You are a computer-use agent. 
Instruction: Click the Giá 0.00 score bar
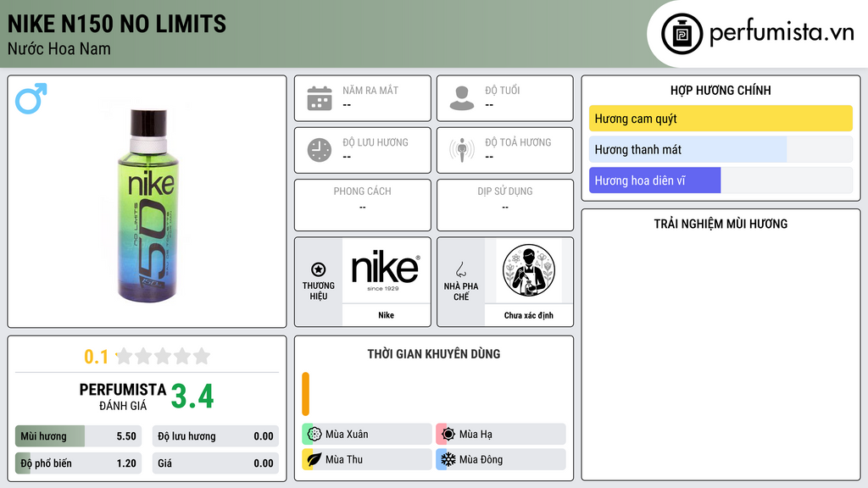215,463
